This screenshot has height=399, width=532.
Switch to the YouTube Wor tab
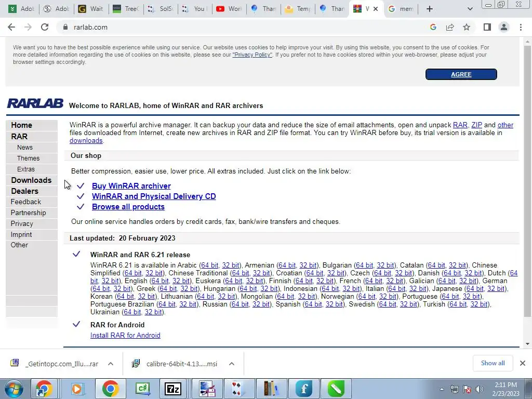(x=229, y=9)
